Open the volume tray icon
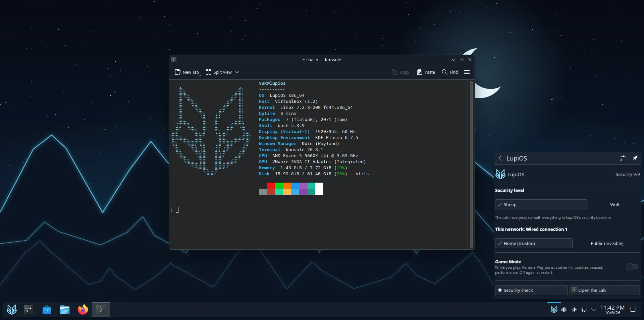644x320 pixels. point(564,310)
